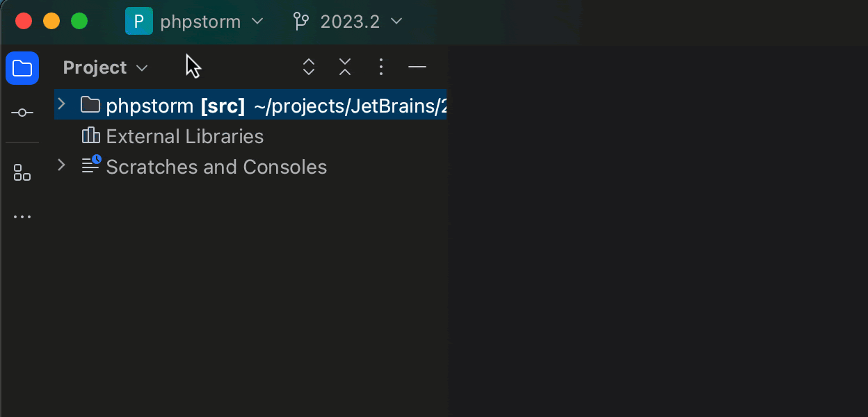Click Expand All icon in Project panel
868x417 pixels.
pos(309,67)
